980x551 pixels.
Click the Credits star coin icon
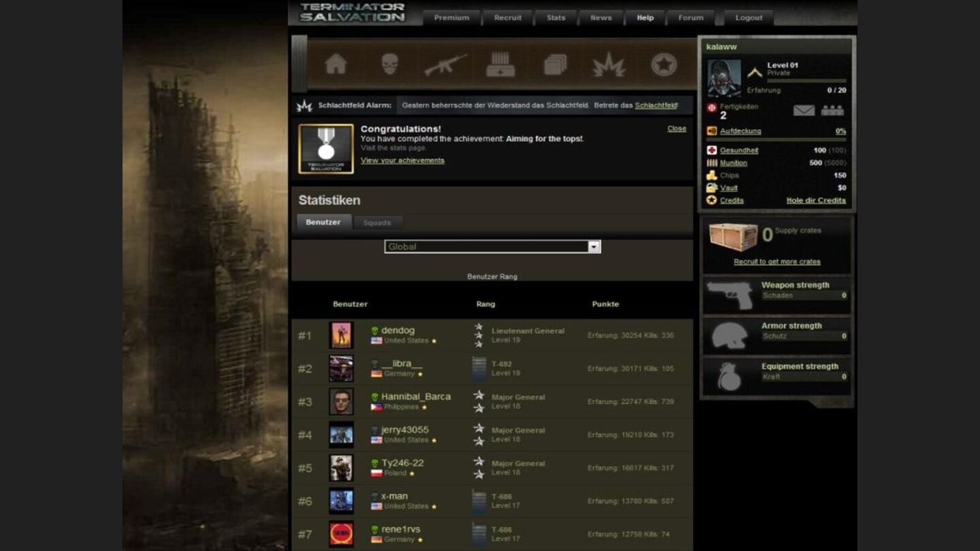click(x=712, y=200)
